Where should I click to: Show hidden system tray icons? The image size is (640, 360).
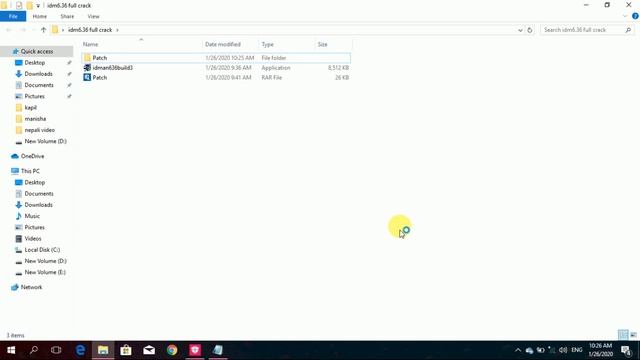point(518,350)
